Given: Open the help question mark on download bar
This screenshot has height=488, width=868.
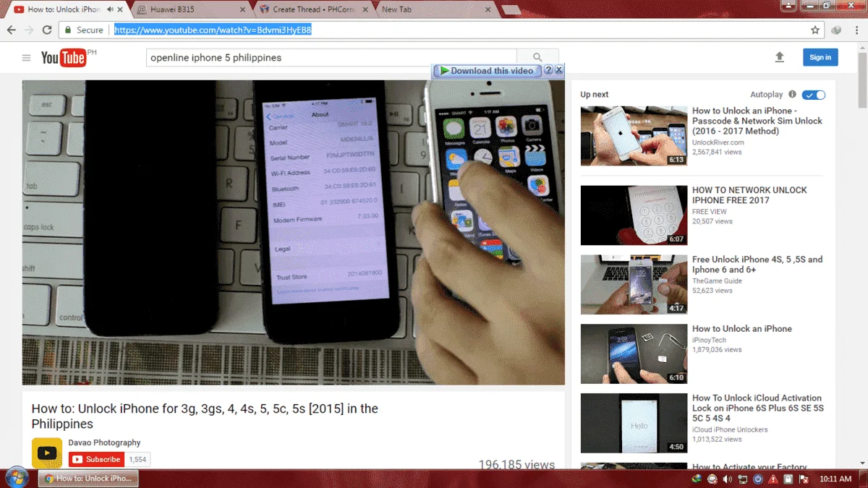Looking at the screenshot, I should click(548, 70).
